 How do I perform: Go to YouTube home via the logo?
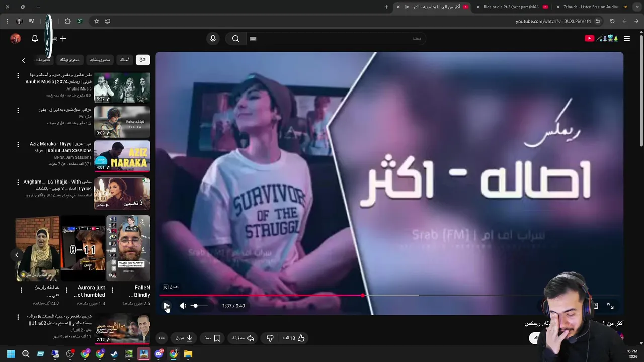coord(601,39)
